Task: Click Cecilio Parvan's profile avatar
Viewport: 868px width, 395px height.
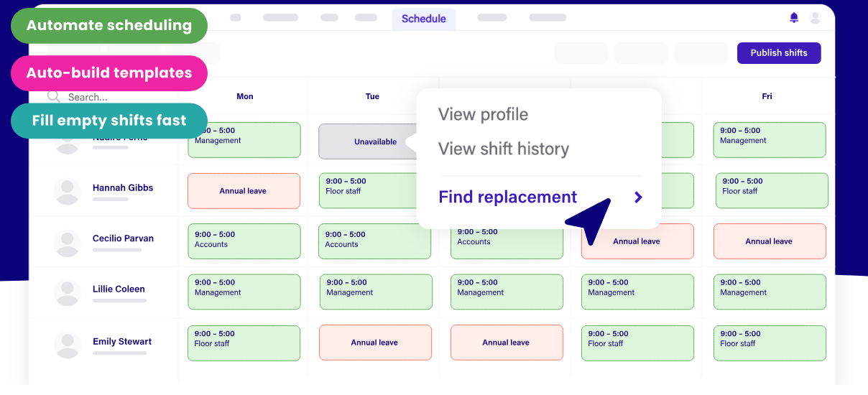Action: (68, 243)
